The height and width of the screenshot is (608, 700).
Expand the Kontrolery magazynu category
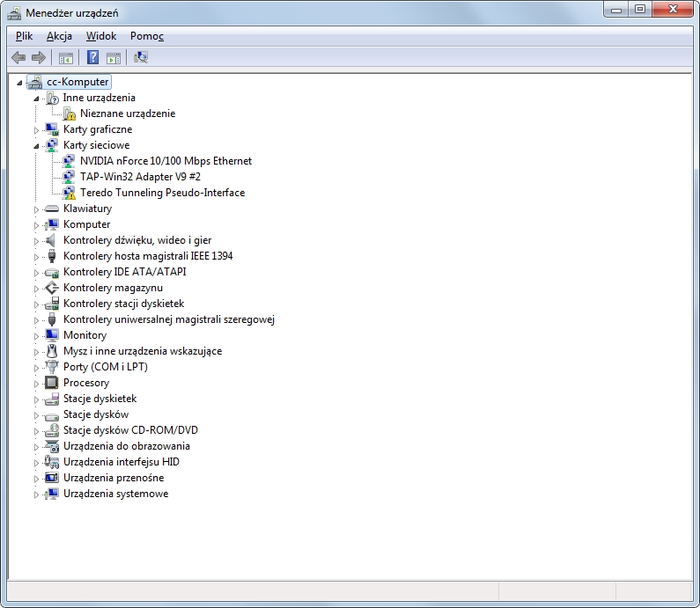36,289
